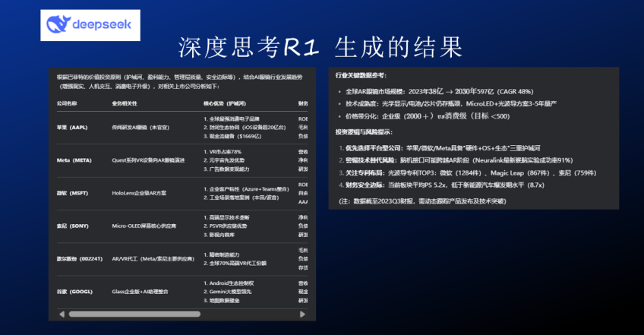
Task: Click the PSVR供应链优势 line
Action: [226, 226]
